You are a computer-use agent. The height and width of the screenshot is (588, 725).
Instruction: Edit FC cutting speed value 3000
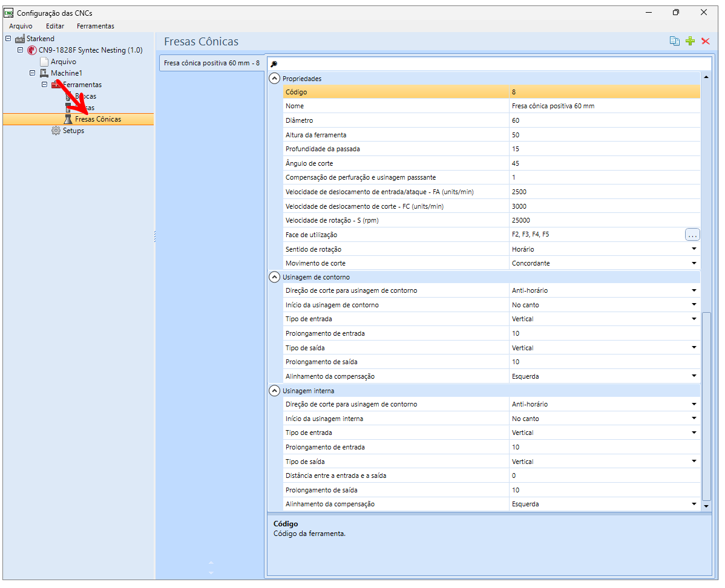(605, 206)
